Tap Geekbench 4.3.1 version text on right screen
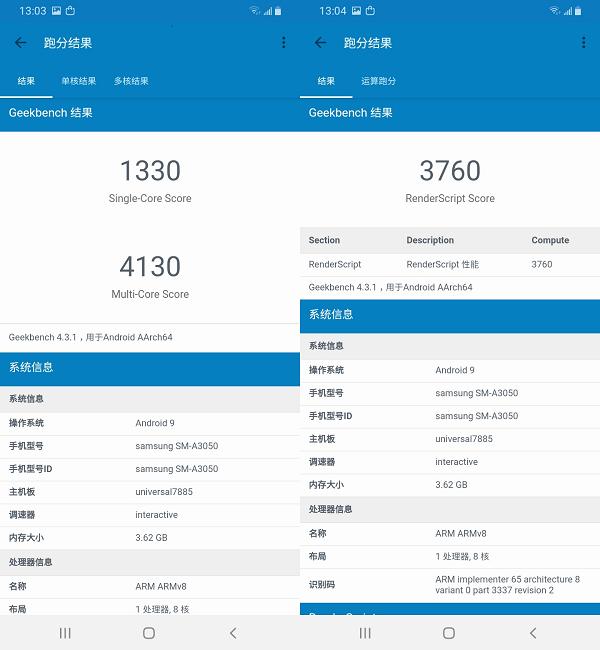600x650 pixels. tap(390, 287)
